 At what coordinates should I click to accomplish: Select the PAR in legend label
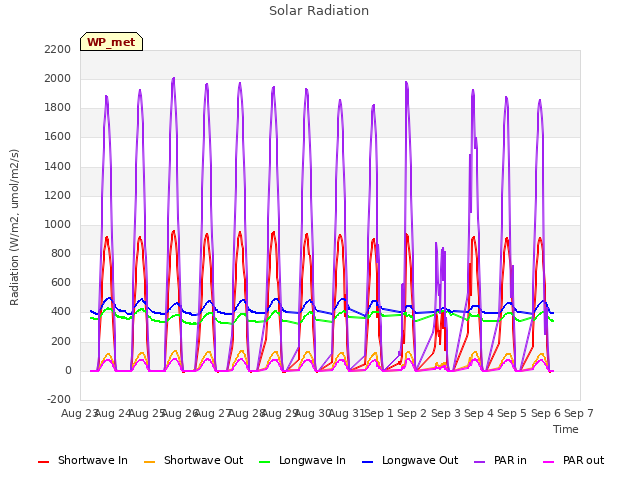[x=510, y=460]
